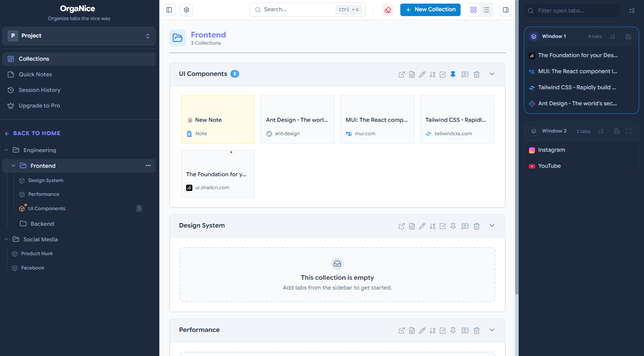Click the New Collection button
The height and width of the screenshot is (356, 644).
coord(430,9)
